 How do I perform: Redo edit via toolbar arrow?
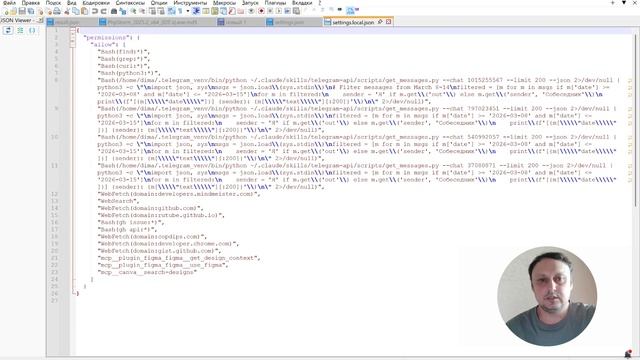[x=104, y=11]
